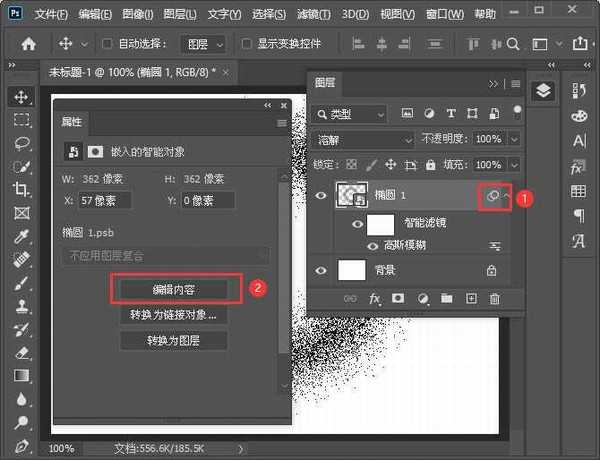Screen dimensions: 600x460
Task: Add layer mask icon in Layers footer
Action: tap(398, 298)
